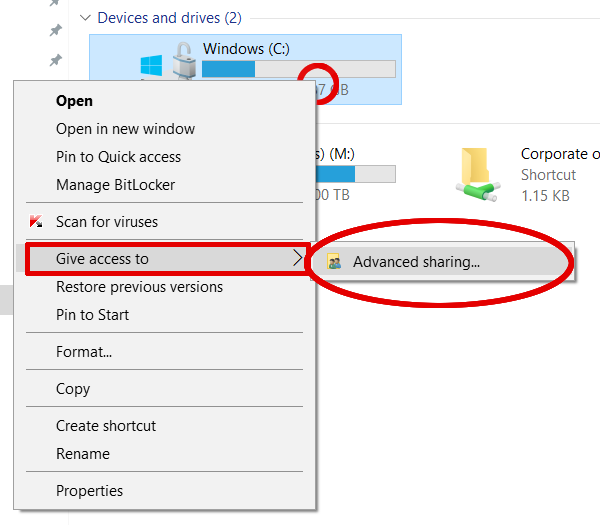The image size is (600, 525).
Task: Choose Open from the context menu
Action: click(74, 101)
